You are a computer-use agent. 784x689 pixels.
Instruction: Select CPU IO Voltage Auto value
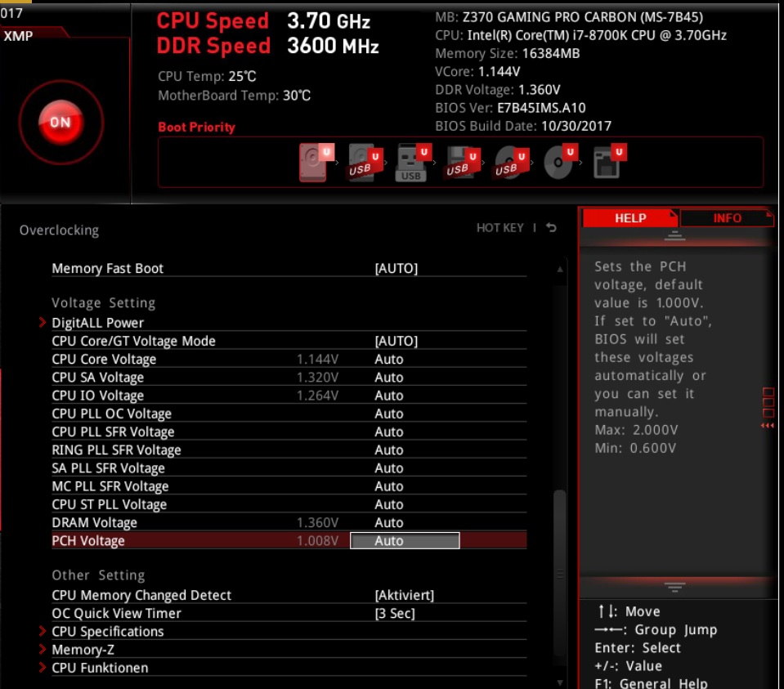389,396
